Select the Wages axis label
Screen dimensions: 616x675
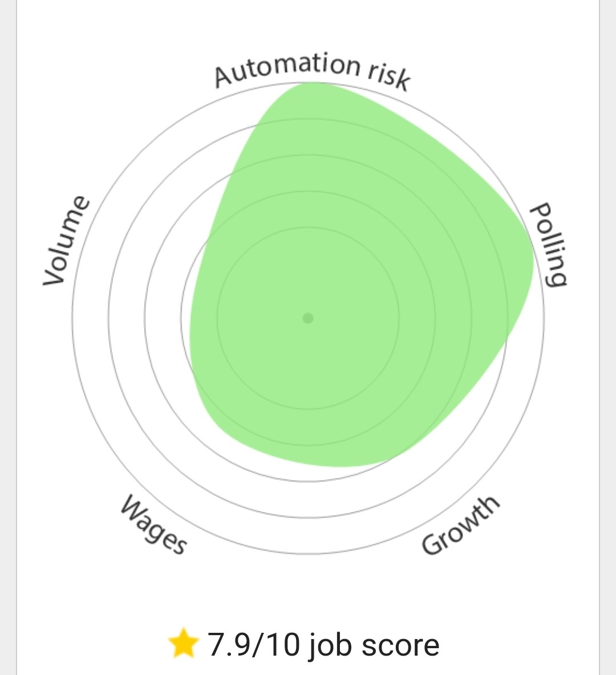pyautogui.click(x=154, y=524)
